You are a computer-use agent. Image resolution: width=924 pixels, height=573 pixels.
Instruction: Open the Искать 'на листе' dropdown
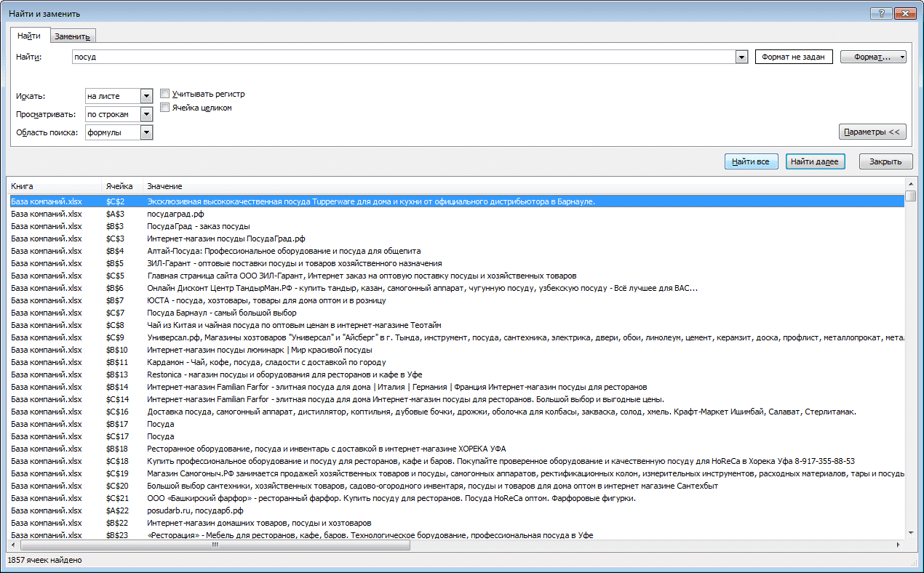[146, 96]
